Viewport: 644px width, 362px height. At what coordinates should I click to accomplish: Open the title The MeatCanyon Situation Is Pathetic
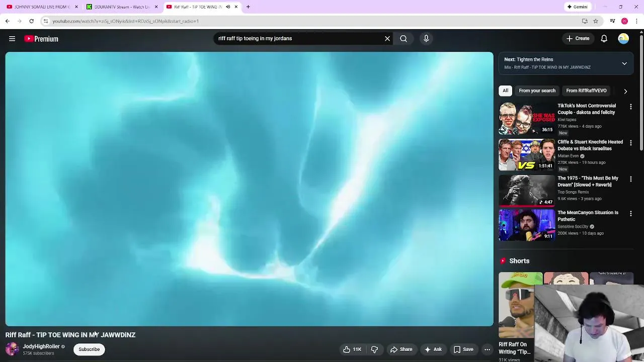[x=588, y=216]
